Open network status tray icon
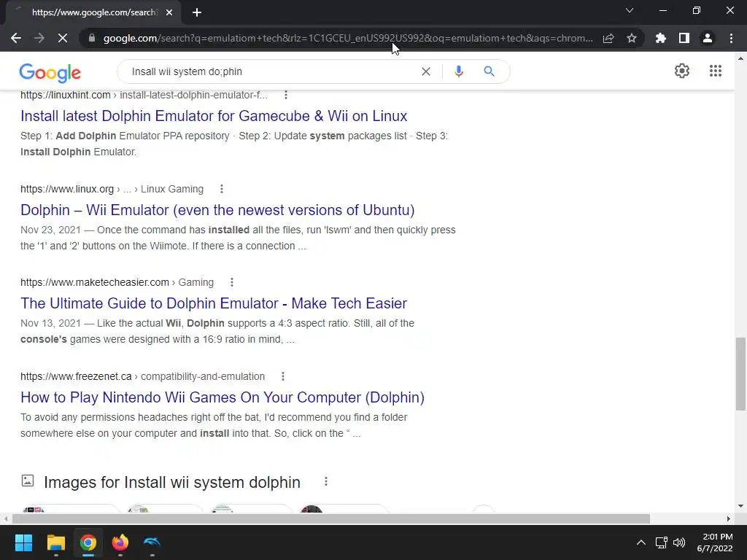Screen dimensions: 747x560 [x=661, y=542]
